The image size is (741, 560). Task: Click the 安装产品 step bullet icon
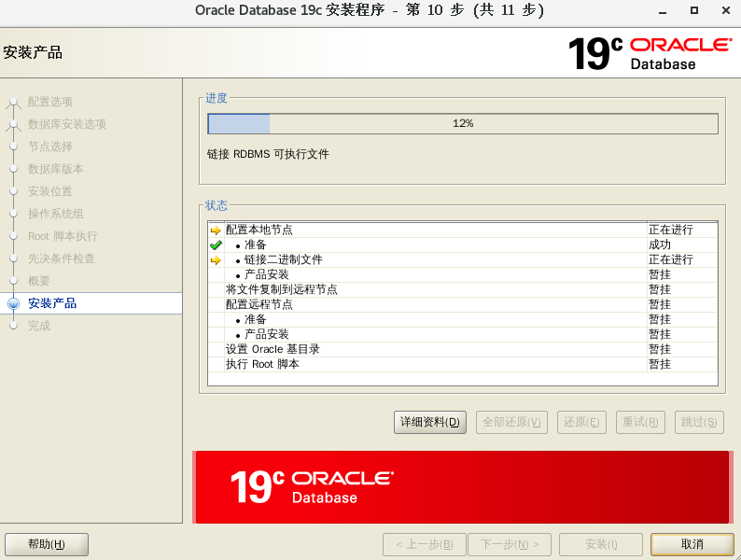pos(14,303)
